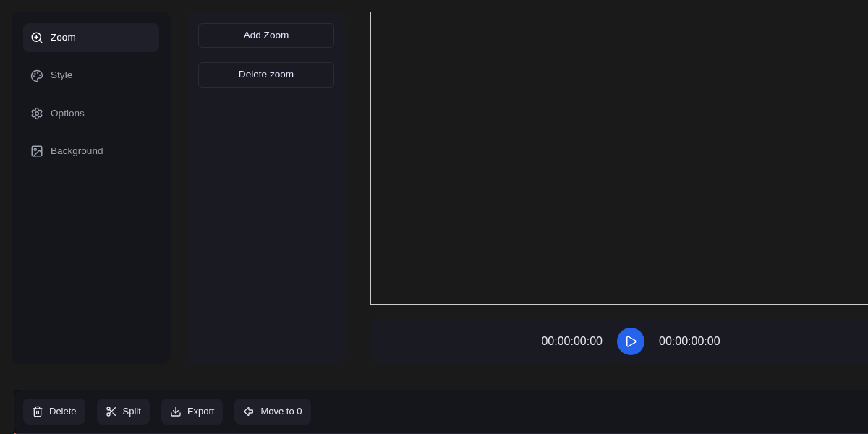The width and height of the screenshot is (868, 434).
Task: Click the Move to 0 label
Action: 281,412
